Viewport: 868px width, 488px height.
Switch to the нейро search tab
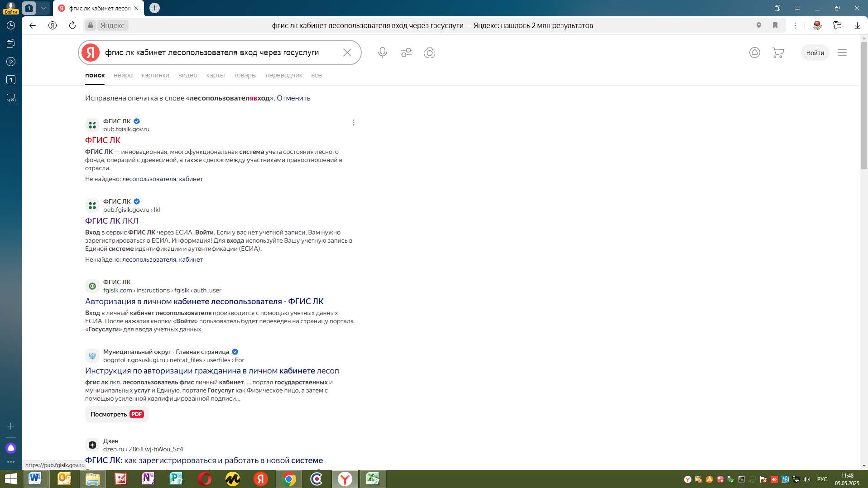123,75
